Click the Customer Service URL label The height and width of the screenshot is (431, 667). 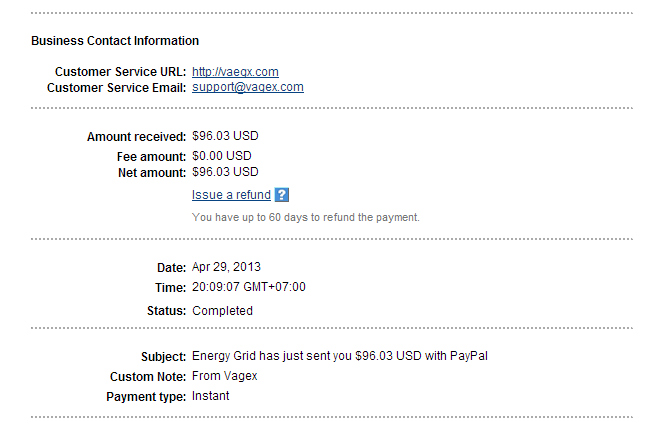120,72
